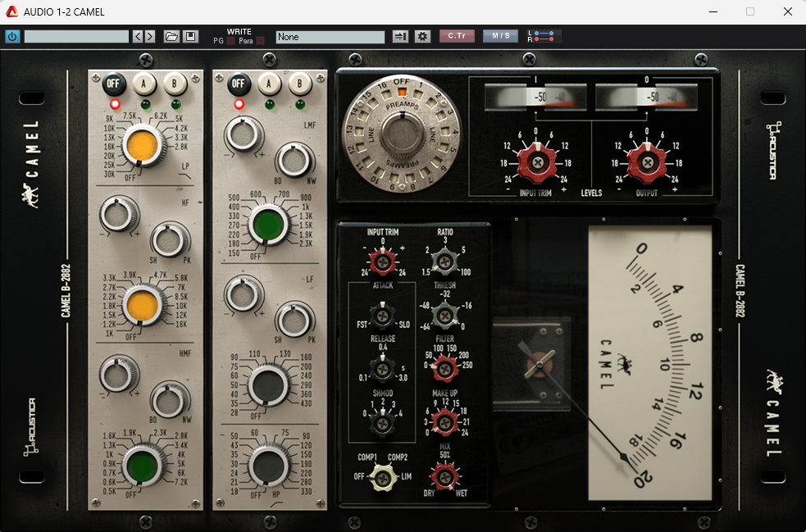The height and width of the screenshot is (532, 806).
Task: Click the LMF frequency green knob
Action: pos(268,224)
